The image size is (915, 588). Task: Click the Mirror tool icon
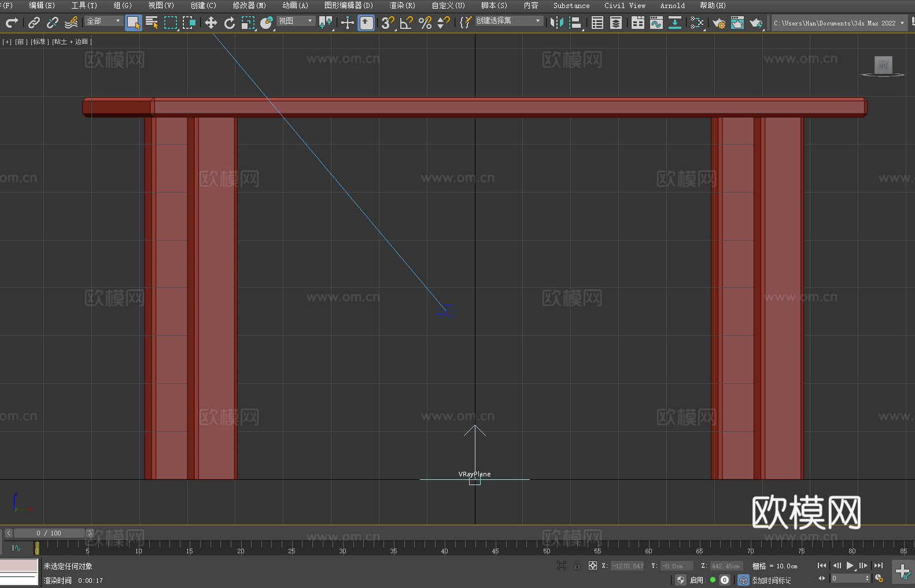tap(557, 23)
